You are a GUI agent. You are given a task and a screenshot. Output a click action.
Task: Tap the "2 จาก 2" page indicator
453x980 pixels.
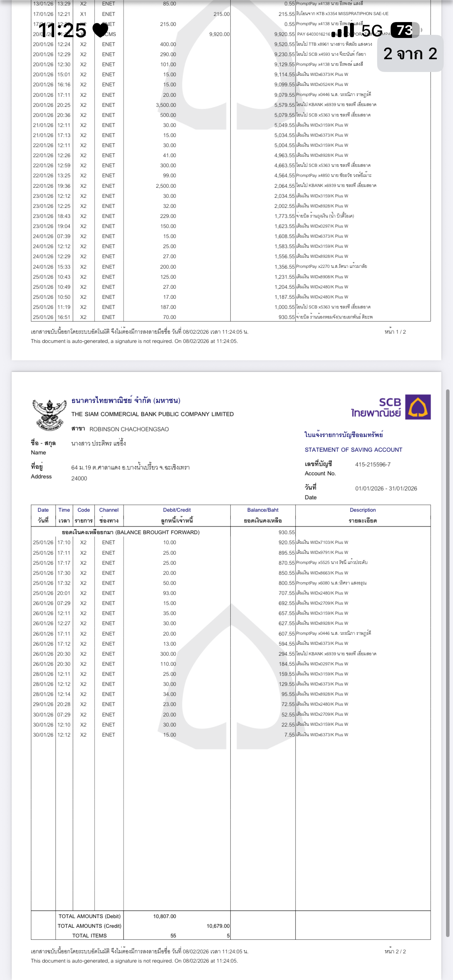coord(410,54)
